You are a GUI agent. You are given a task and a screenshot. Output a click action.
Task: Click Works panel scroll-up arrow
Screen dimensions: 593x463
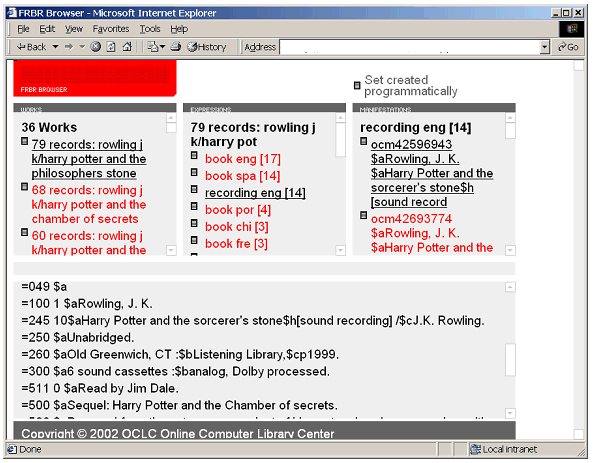[x=171, y=118]
